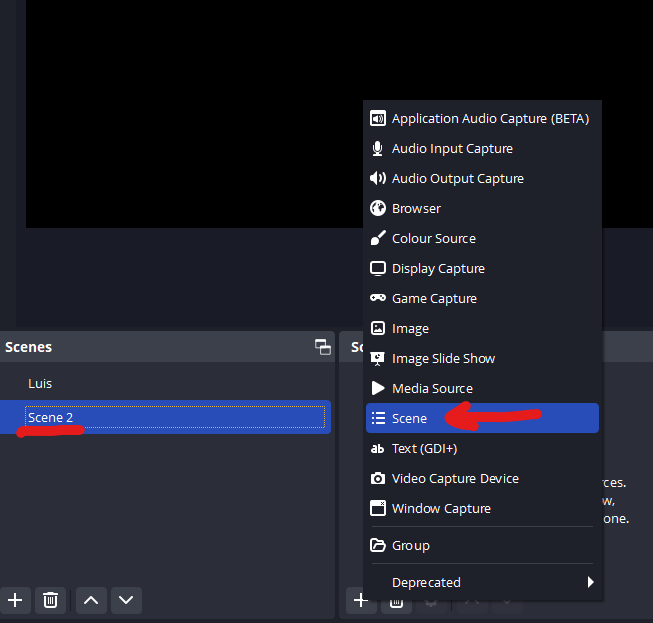Add Window Capture from the menu
This screenshot has width=653, height=623.
pos(482,508)
